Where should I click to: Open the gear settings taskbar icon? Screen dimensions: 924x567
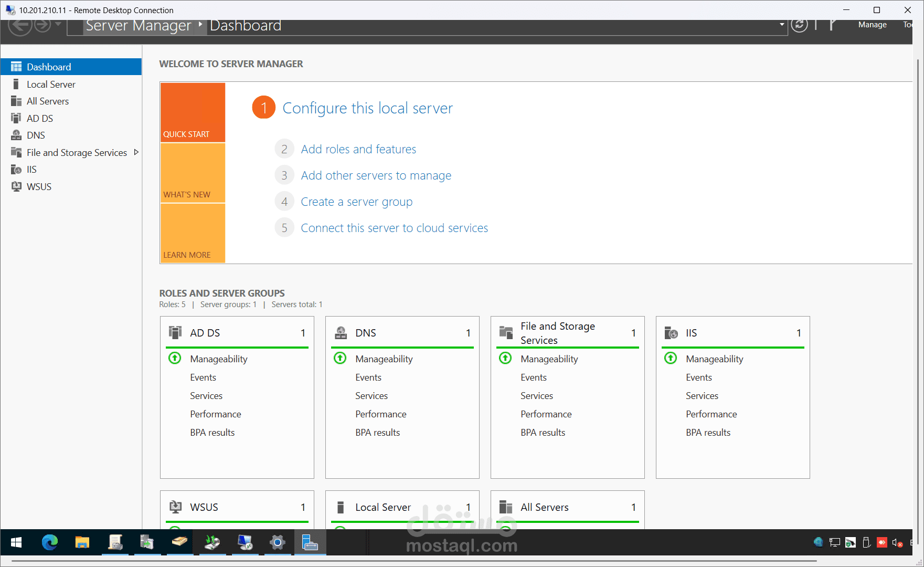[x=278, y=542]
